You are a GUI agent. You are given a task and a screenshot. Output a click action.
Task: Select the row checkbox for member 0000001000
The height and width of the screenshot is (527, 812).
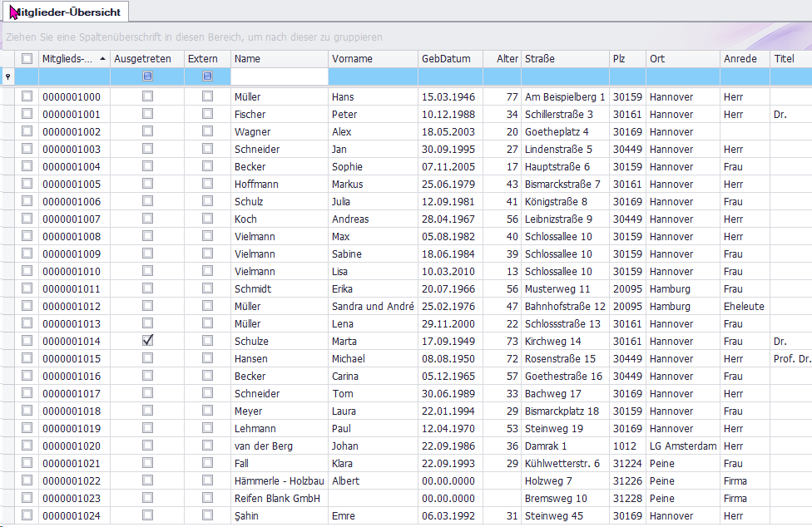27,96
